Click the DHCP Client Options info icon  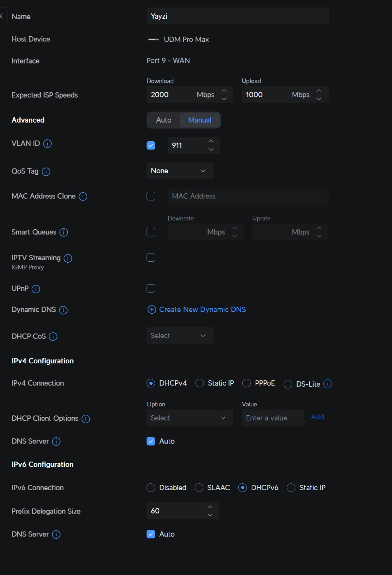pyautogui.click(x=86, y=419)
